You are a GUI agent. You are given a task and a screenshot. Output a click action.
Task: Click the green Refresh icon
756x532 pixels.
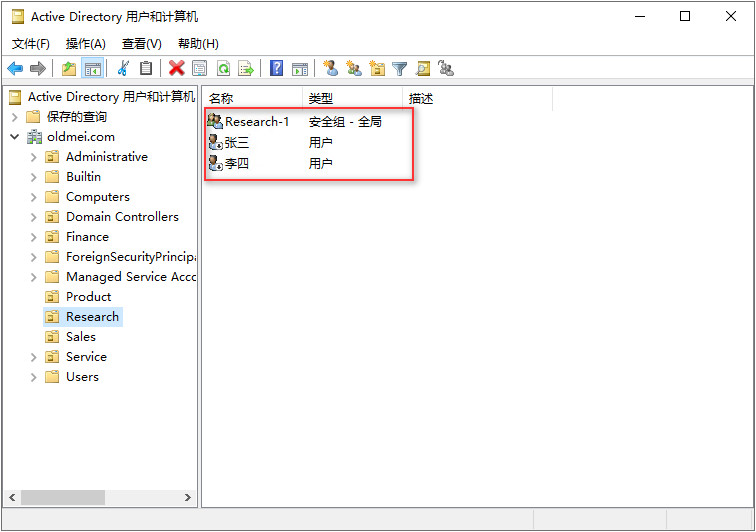(x=223, y=68)
